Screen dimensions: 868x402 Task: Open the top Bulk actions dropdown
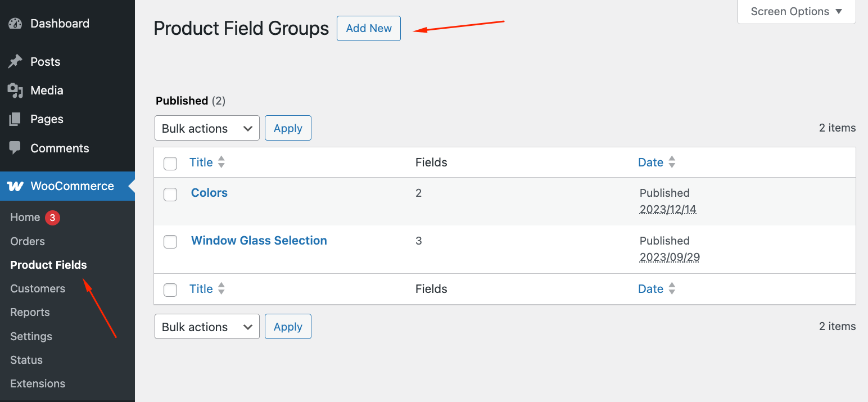tap(207, 128)
